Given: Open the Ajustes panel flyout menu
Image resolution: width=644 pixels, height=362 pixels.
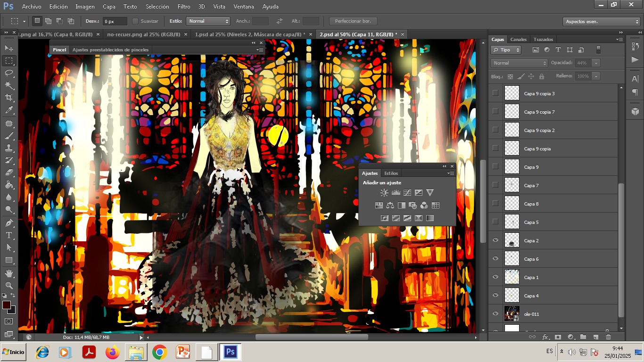Looking at the screenshot, I should (x=451, y=173).
